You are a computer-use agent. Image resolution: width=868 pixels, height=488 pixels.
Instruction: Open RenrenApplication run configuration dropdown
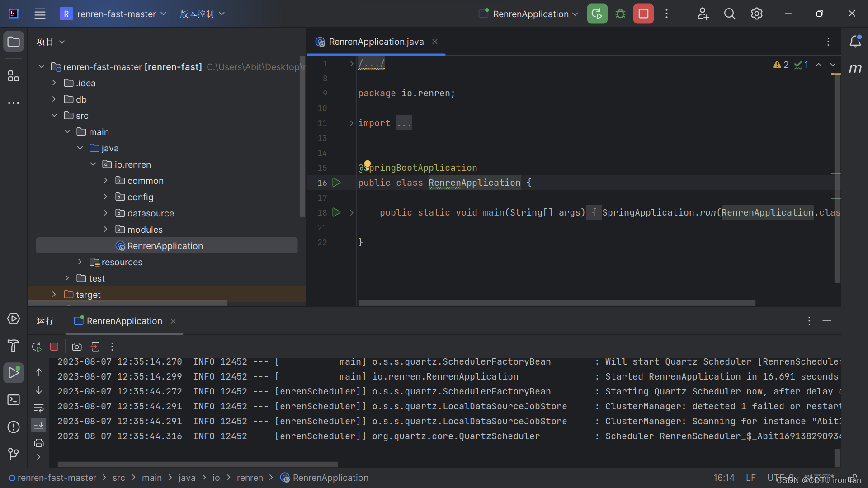528,14
